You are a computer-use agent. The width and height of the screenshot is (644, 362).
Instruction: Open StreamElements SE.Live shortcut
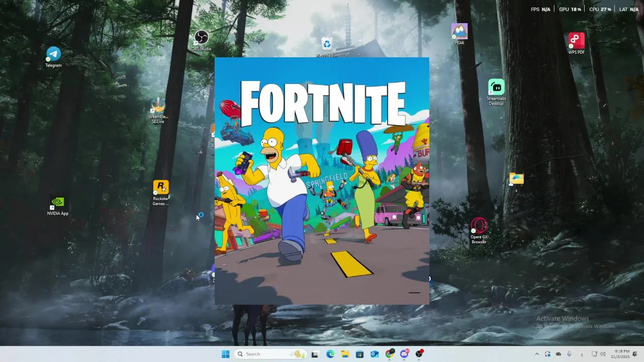[158, 111]
